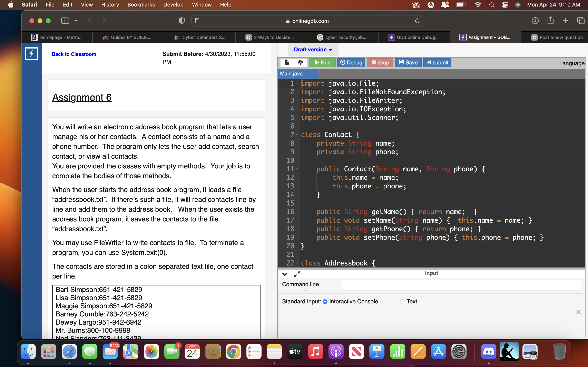The width and height of the screenshot is (588, 367).
Task: Reload the page in Safari
Action: tap(417, 21)
